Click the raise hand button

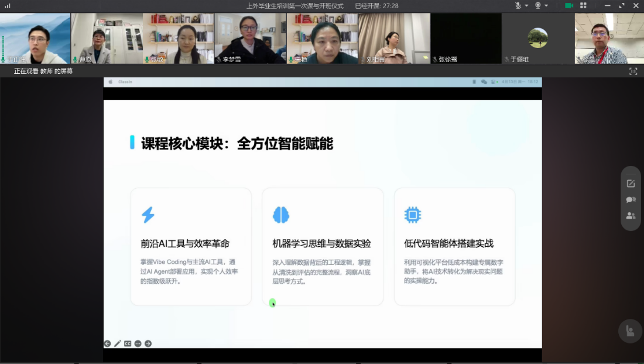(630, 331)
